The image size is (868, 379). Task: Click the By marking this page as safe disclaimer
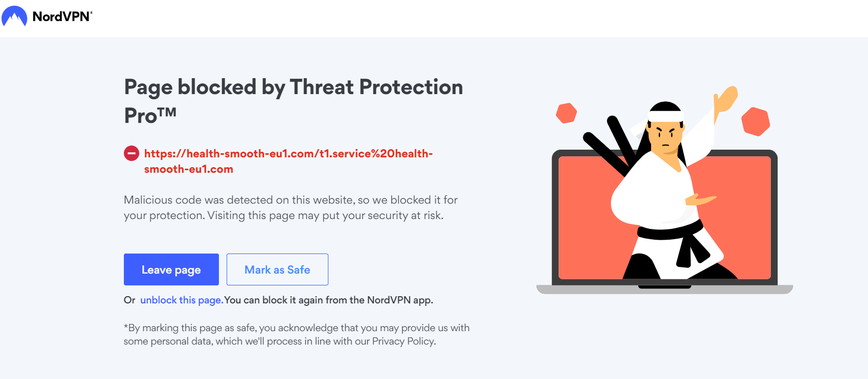[x=296, y=334]
